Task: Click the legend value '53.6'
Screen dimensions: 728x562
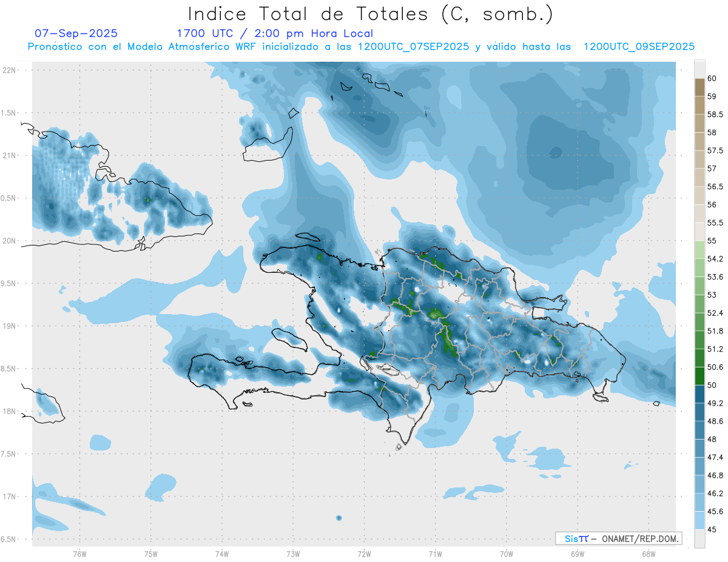Action: point(715,277)
